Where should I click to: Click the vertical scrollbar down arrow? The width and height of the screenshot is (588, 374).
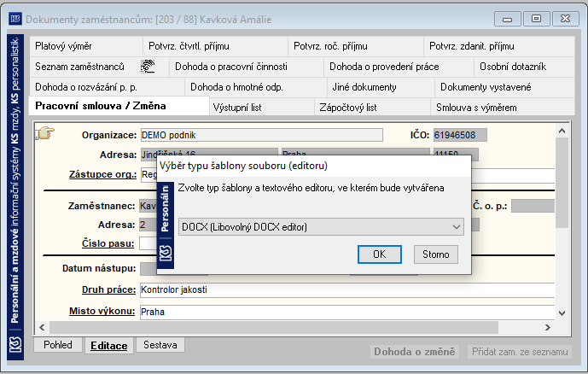(x=562, y=313)
